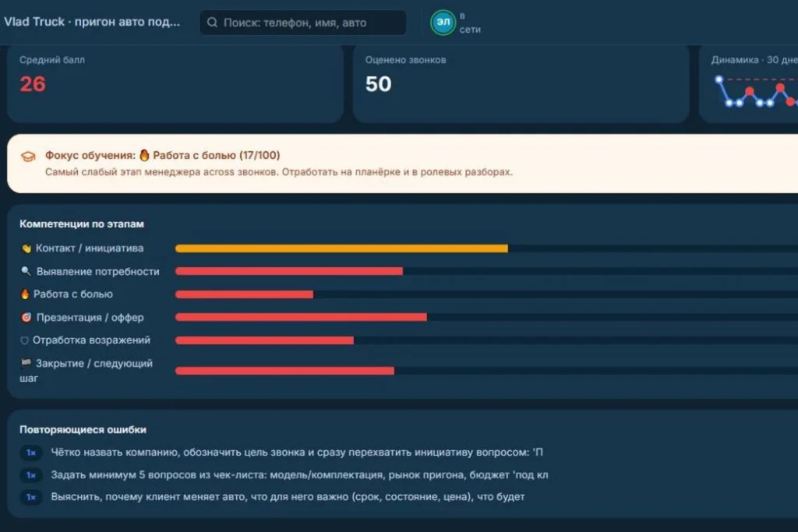Screen dimensions: 798x532
Task: Click the flame icon beside the Работа с болью row
Action: tap(24, 294)
